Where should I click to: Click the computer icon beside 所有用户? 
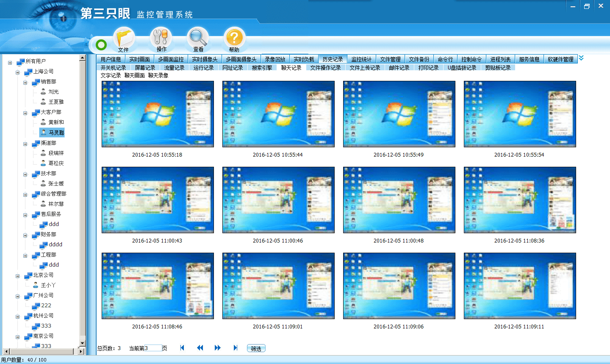click(x=20, y=62)
